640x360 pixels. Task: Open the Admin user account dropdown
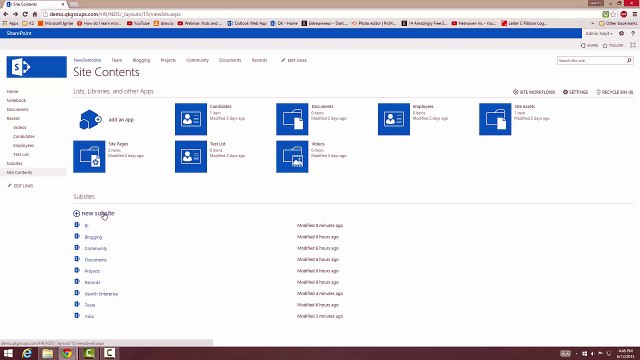click(x=599, y=33)
